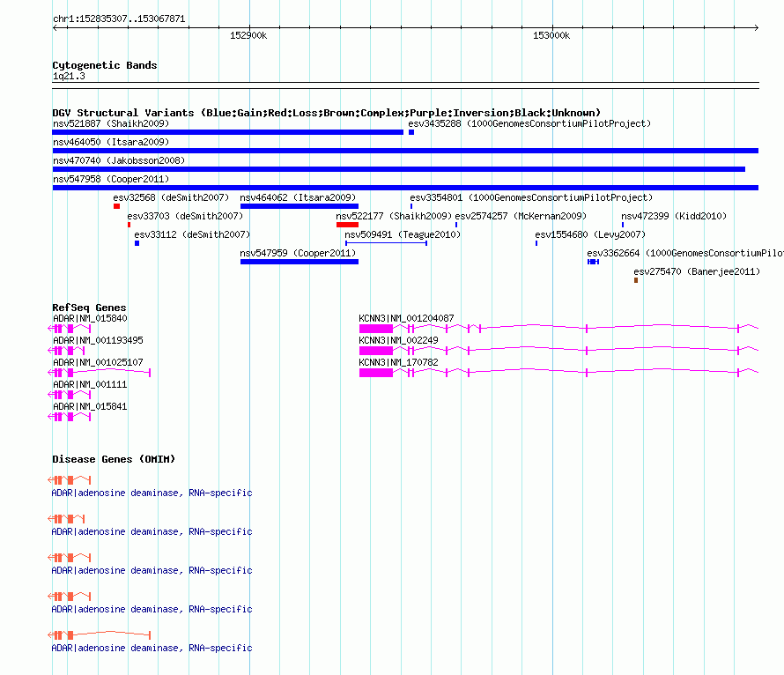
Task: Open nsv470740 (Jakobsson2008) variant bar
Action: point(398,169)
